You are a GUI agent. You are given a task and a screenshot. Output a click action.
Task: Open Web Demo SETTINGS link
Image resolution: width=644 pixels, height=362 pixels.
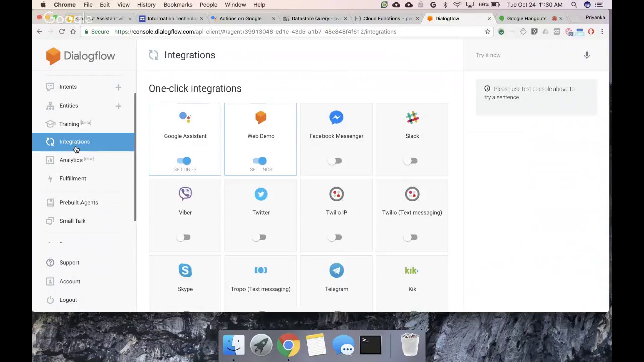261,170
